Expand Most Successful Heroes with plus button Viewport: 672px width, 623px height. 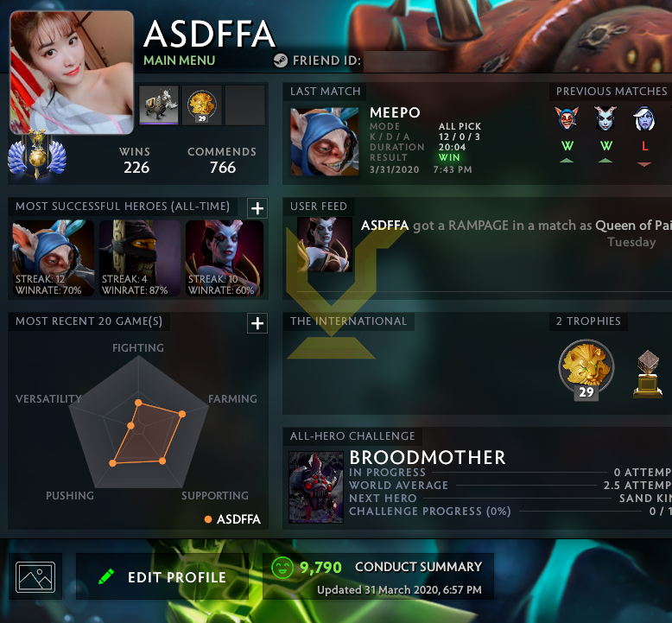click(257, 208)
